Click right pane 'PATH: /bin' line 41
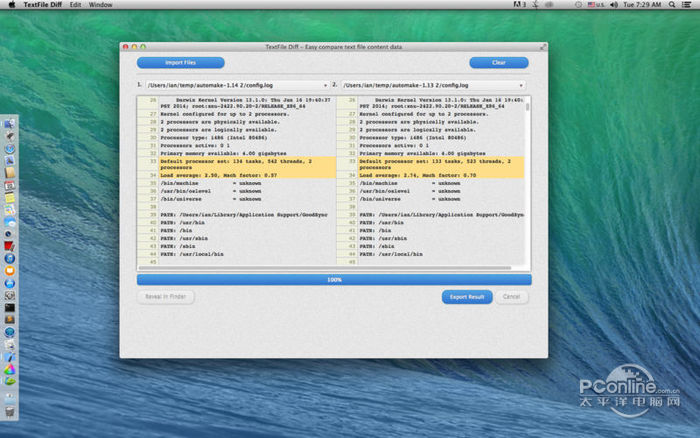The width and height of the screenshot is (700, 438). (x=375, y=231)
